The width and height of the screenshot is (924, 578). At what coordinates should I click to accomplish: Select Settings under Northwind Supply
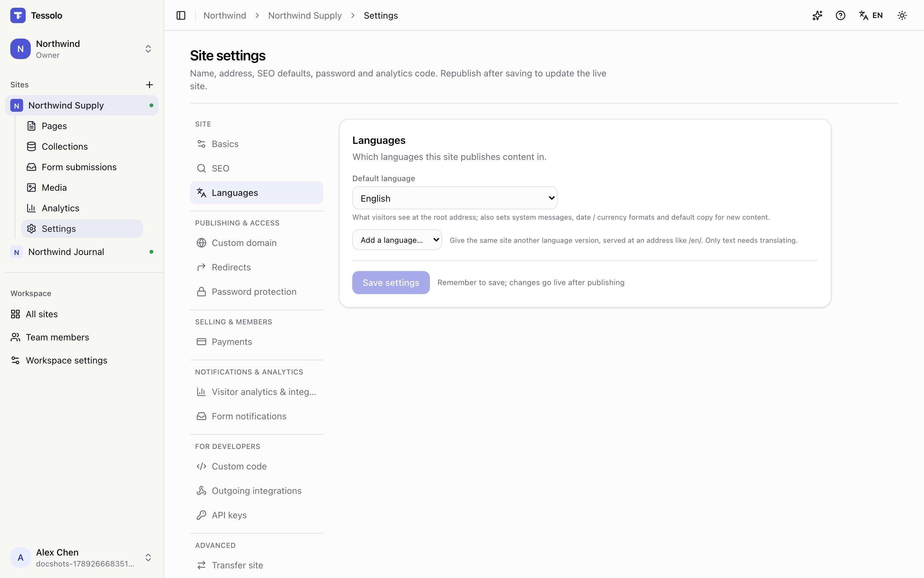(82, 229)
